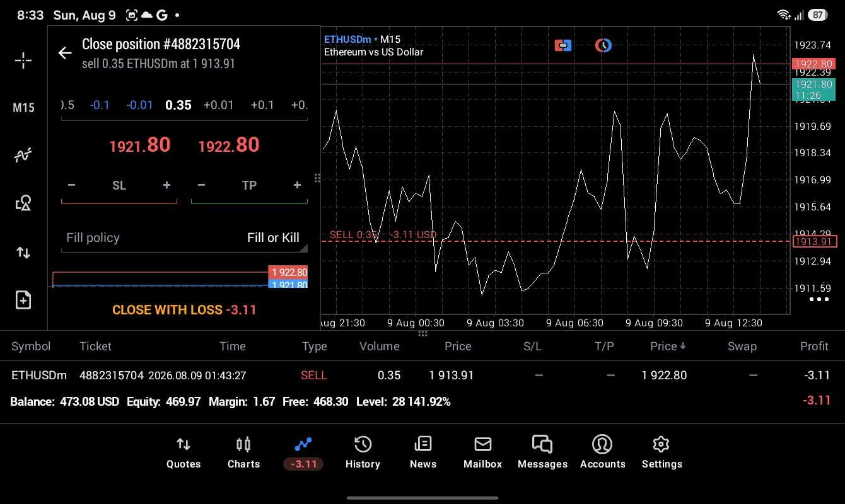Open Fill policy dropdown
The image size is (845, 504).
click(x=184, y=238)
